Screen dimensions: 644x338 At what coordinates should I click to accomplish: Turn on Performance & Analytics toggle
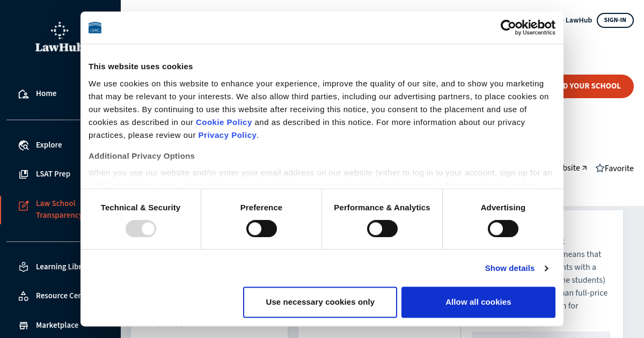(382, 229)
